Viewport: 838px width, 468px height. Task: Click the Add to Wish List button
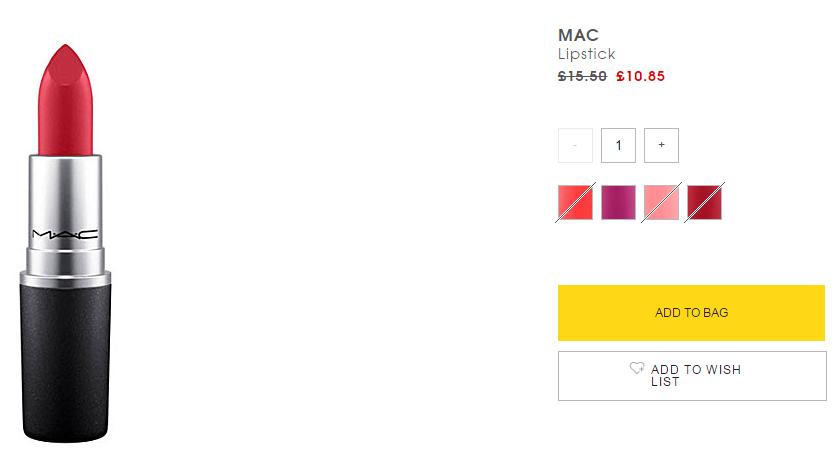click(x=692, y=376)
